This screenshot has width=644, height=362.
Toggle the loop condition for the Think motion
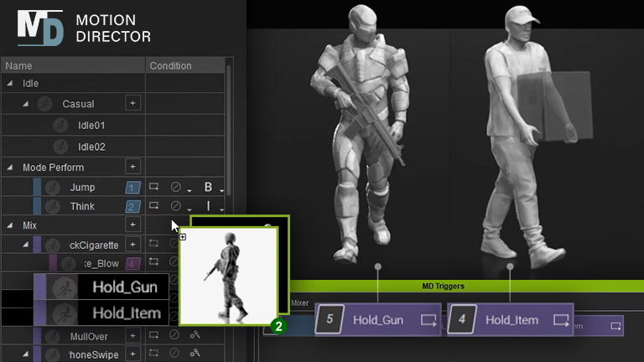tap(154, 206)
